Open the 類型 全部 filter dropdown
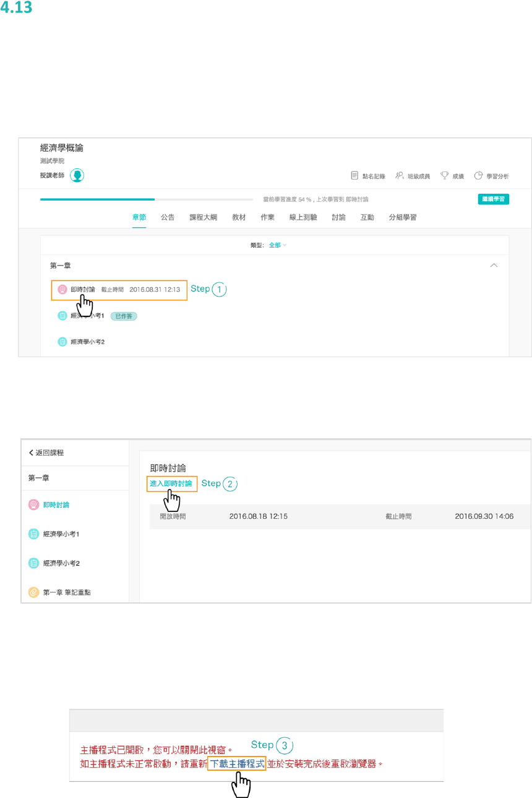Image resolution: width=532 pixels, height=798 pixels. click(277, 245)
